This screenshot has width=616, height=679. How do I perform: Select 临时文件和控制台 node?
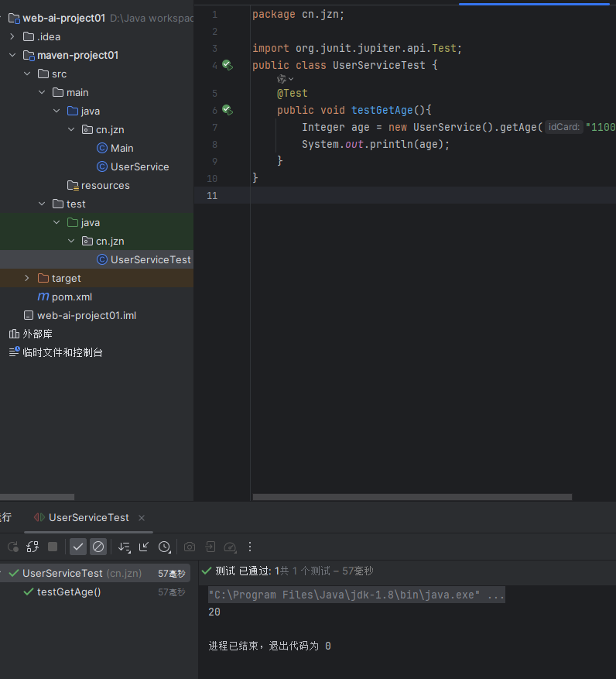(63, 352)
